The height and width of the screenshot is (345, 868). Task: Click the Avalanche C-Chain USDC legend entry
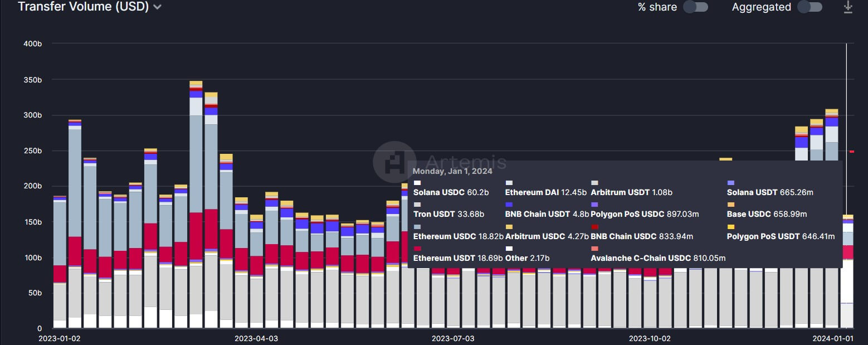coord(657,258)
